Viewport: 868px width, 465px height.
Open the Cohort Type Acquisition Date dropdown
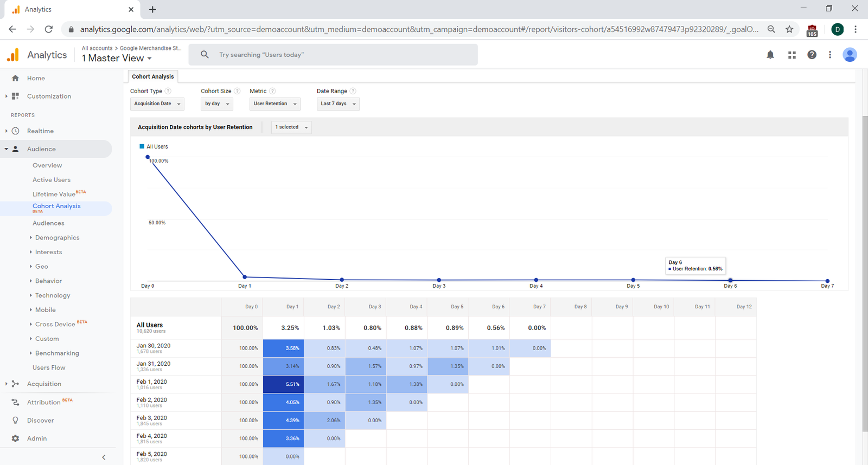(x=157, y=104)
